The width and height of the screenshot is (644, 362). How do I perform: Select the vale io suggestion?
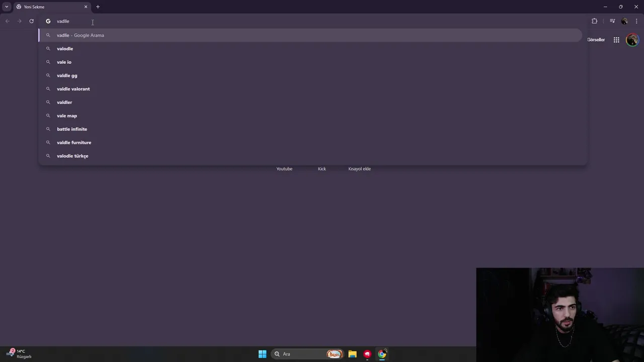[x=310, y=62]
